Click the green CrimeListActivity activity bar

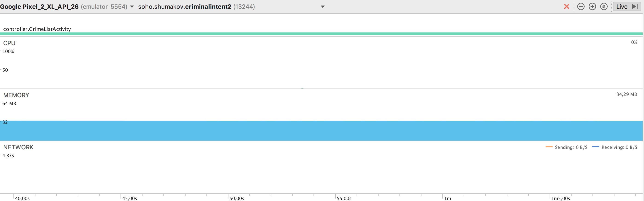pos(321,34)
